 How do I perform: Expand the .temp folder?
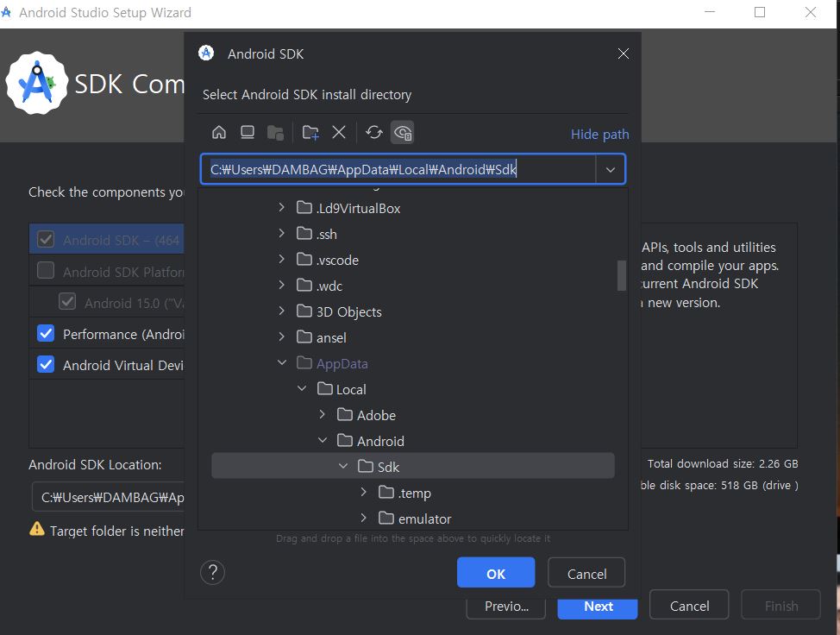pos(364,492)
